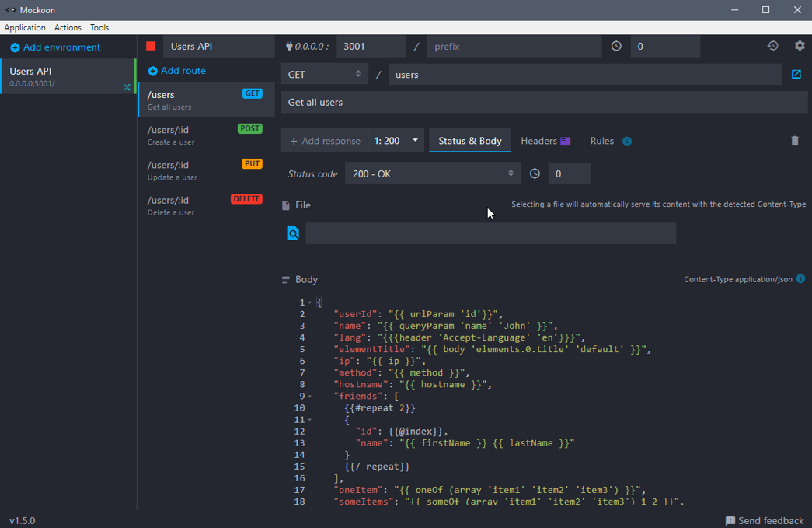The image size is (812, 528).
Task: Click the File section document icon
Action: (x=285, y=205)
